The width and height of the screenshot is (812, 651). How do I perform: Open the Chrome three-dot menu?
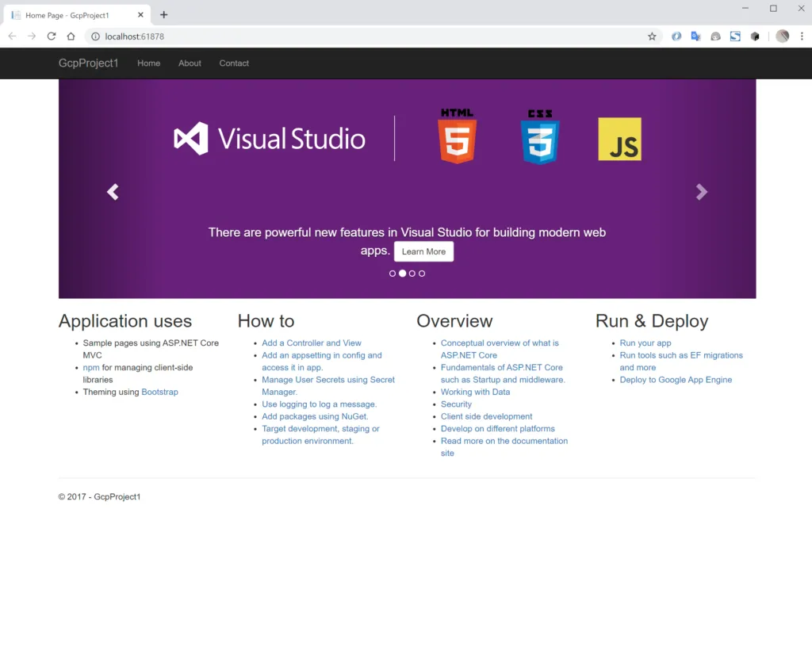point(802,36)
